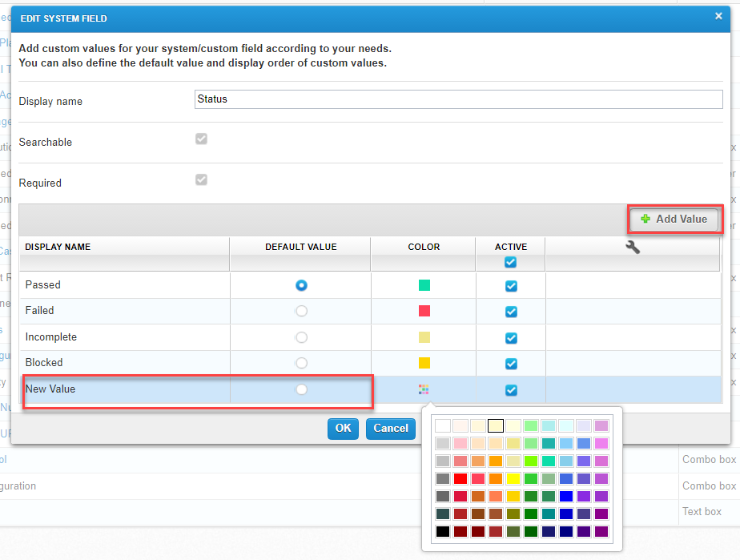Image resolution: width=740 pixels, height=560 pixels.
Task: Choose Blocked as default value radio
Action: 301,363
